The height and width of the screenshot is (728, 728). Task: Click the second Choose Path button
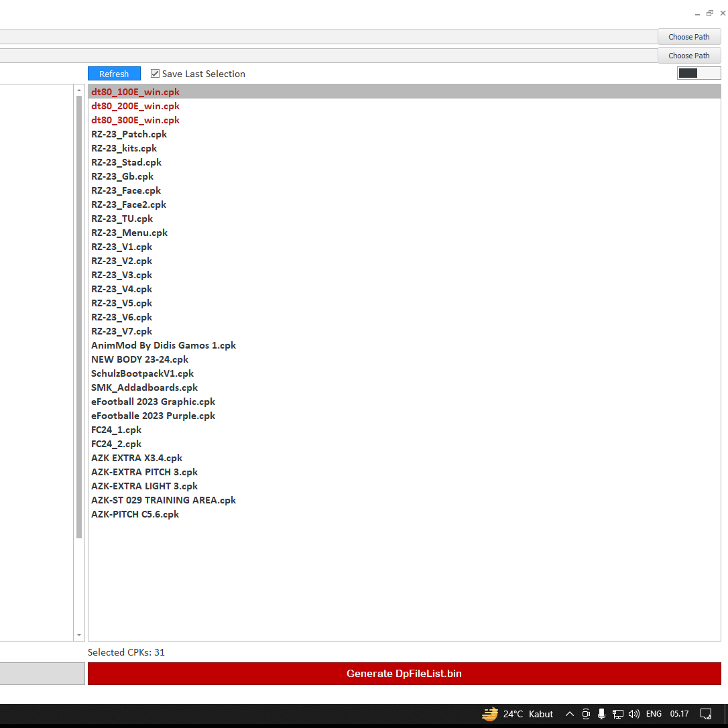click(689, 55)
